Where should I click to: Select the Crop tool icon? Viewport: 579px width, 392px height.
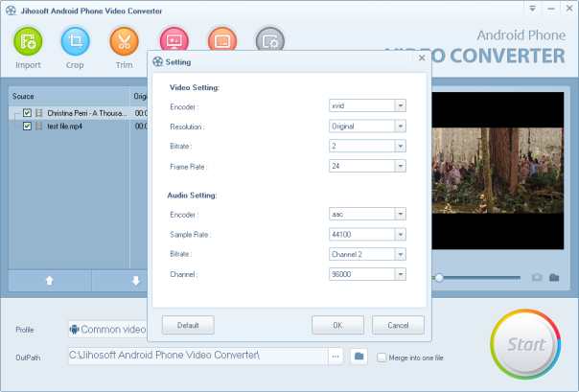(x=75, y=42)
